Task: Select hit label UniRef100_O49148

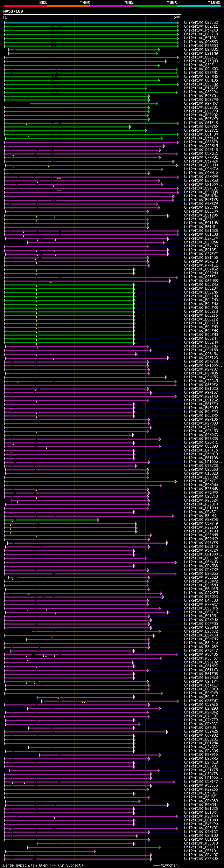Action: click(201, 150)
